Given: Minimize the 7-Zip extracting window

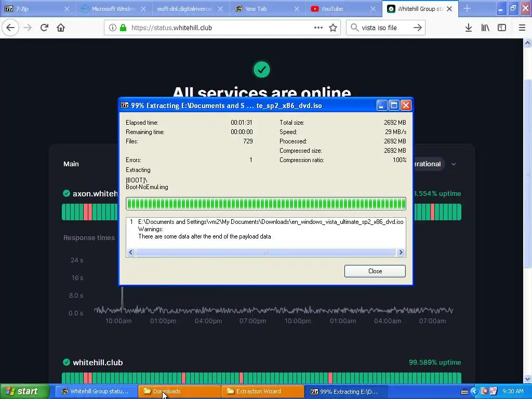Looking at the screenshot, I should [x=382, y=105].
